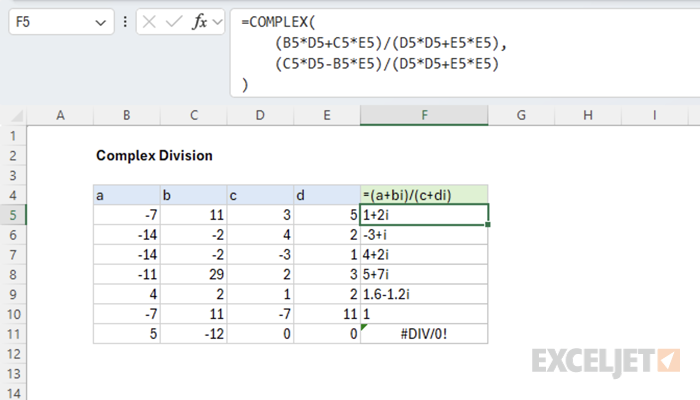Click the "Complex Division" title cell
700x400 pixels.
pyautogui.click(x=154, y=155)
